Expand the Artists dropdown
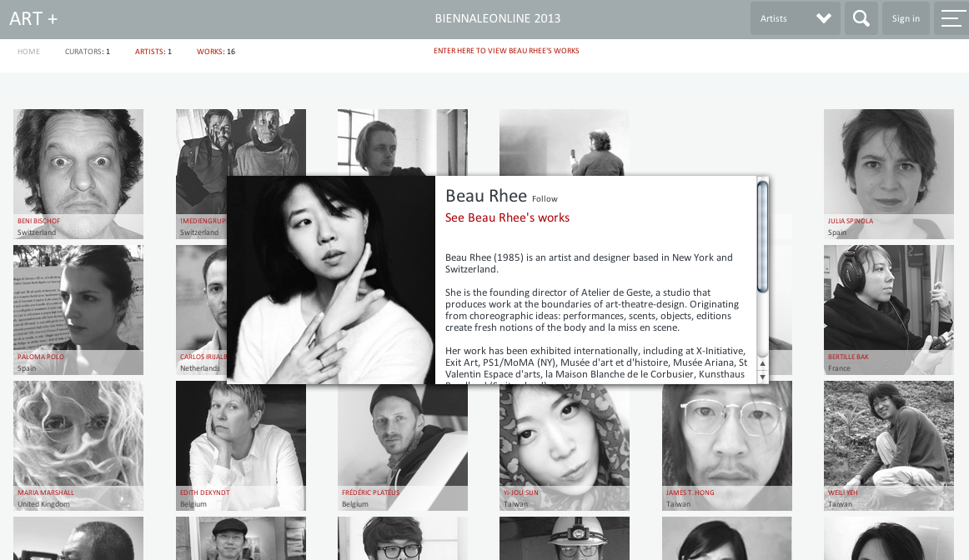Image resolution: width=969 pixels, height=560 pixels. tap(796, 18)
